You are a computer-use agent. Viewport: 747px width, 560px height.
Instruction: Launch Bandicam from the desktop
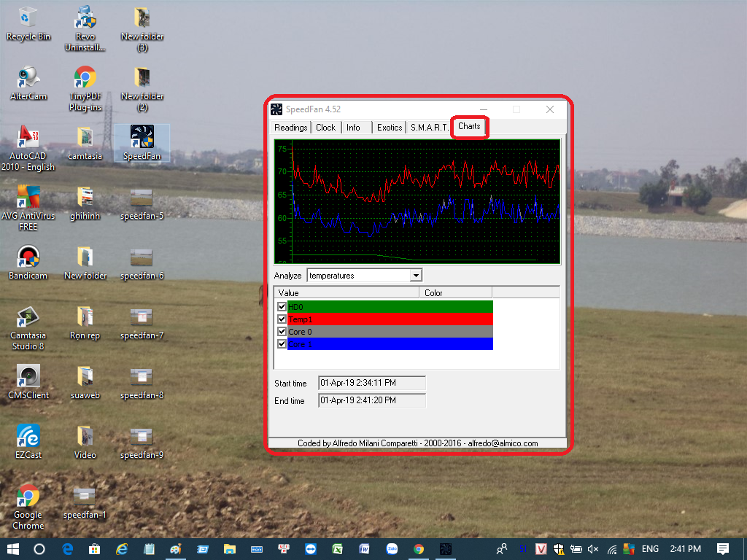(x=28, y=257)
